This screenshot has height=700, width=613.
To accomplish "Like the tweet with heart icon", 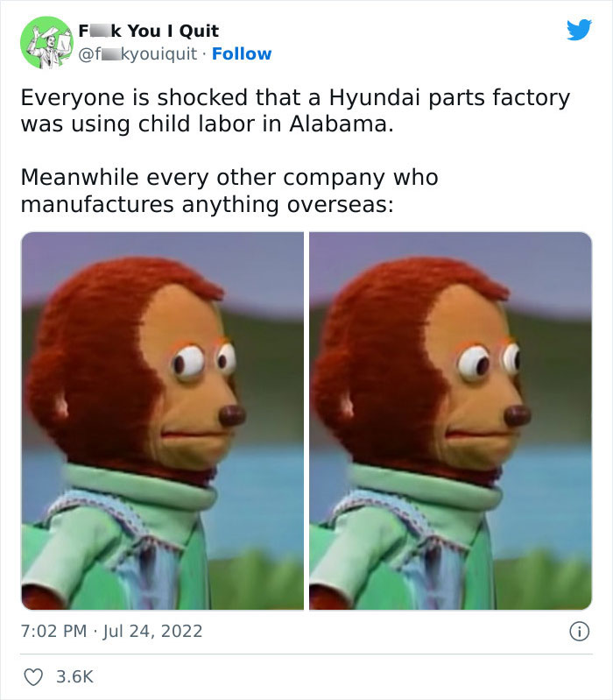I will [x=33, y=677].
